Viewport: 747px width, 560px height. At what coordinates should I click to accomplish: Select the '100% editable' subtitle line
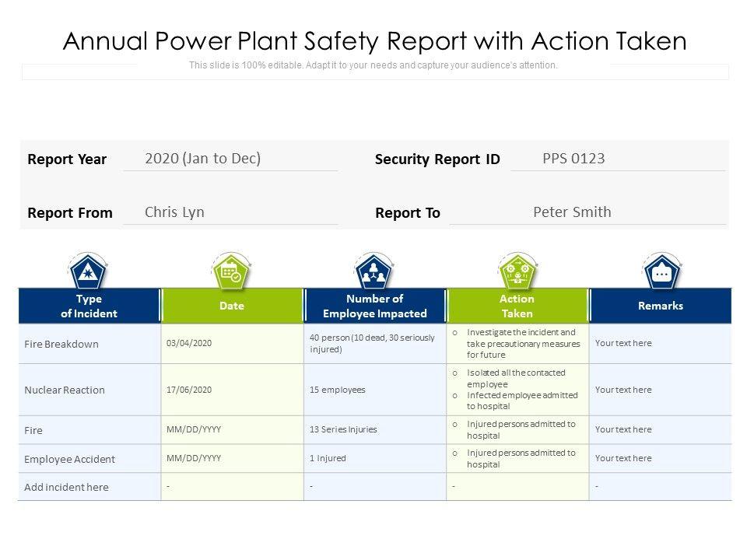[373, 65]
